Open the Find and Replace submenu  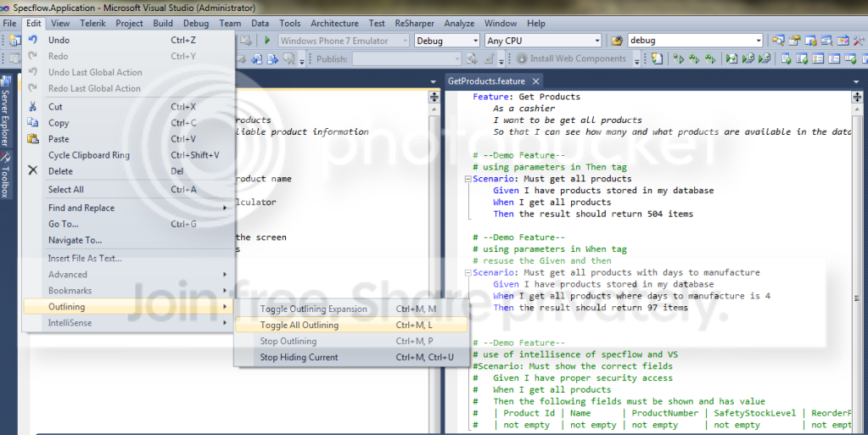[x=129, y=208]
